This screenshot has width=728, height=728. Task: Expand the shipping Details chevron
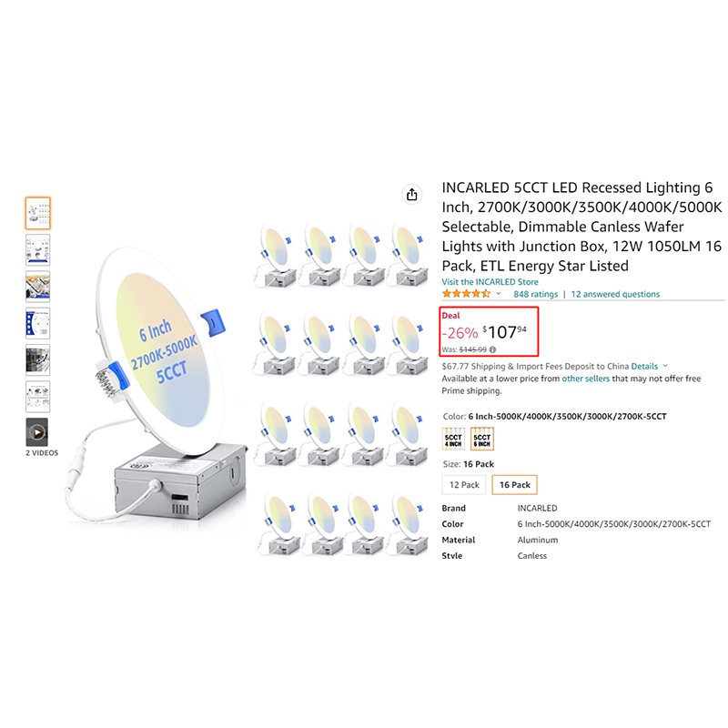point(665,366)
